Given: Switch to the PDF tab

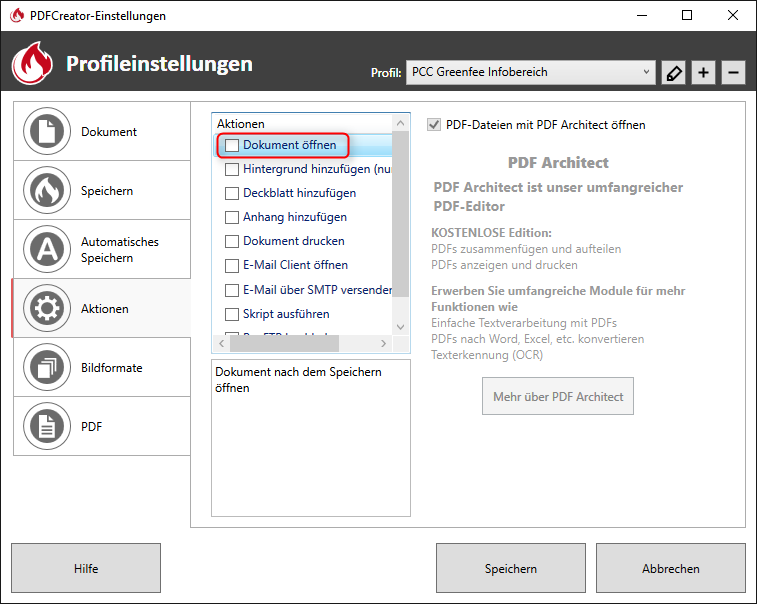Looking at the screenshot, I should (102, 426).
